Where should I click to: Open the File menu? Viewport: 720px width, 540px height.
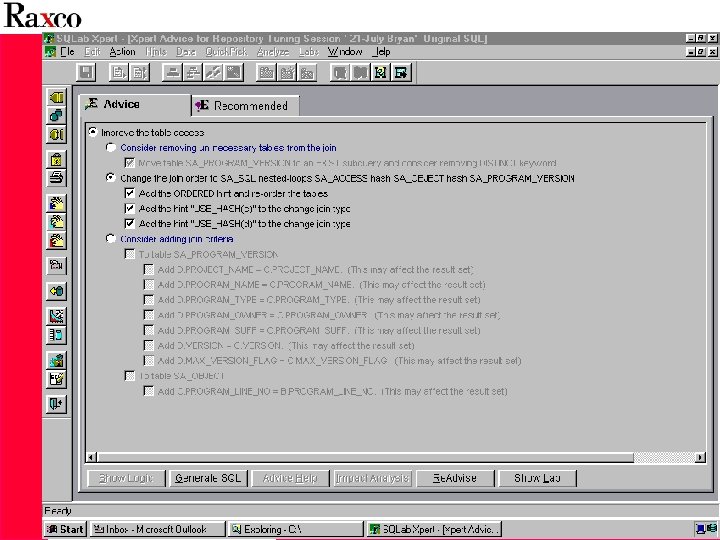(x=68, y=51)
